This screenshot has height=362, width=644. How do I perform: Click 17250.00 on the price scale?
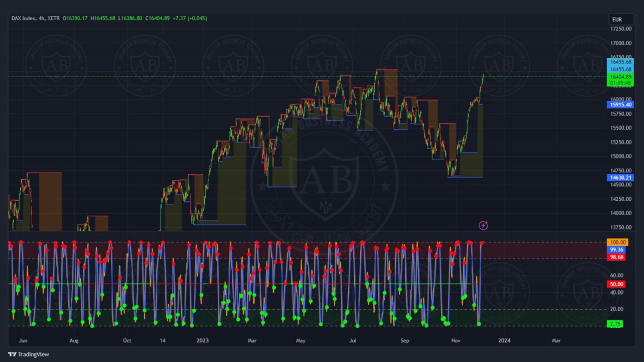621,29
